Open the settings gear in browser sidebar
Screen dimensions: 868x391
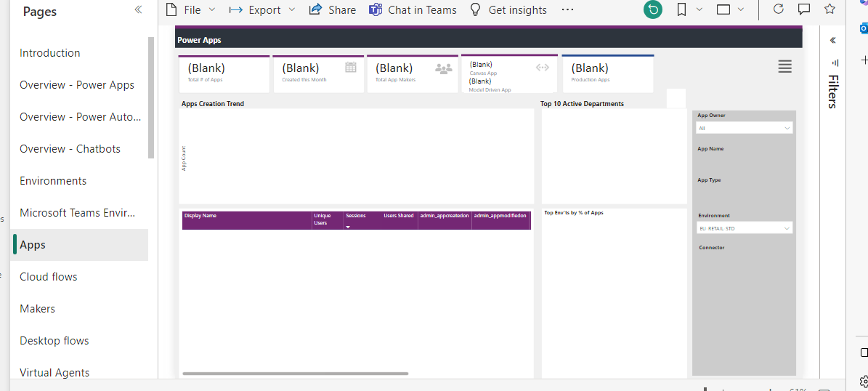864,381
